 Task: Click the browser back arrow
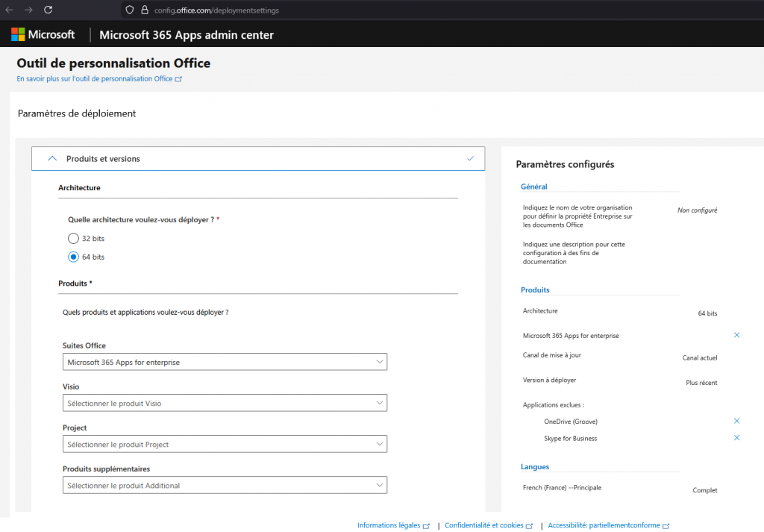9,10
